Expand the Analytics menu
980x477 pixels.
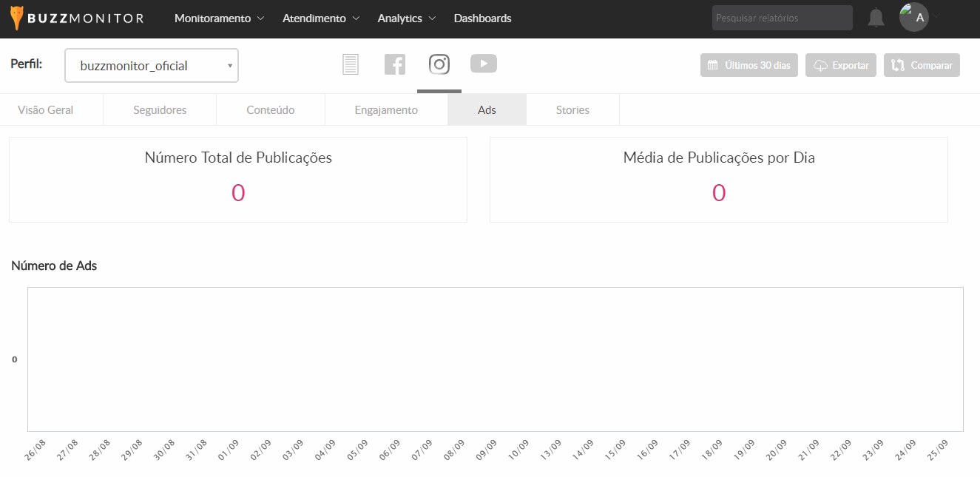pyautogui.click(x=406, y=18)
